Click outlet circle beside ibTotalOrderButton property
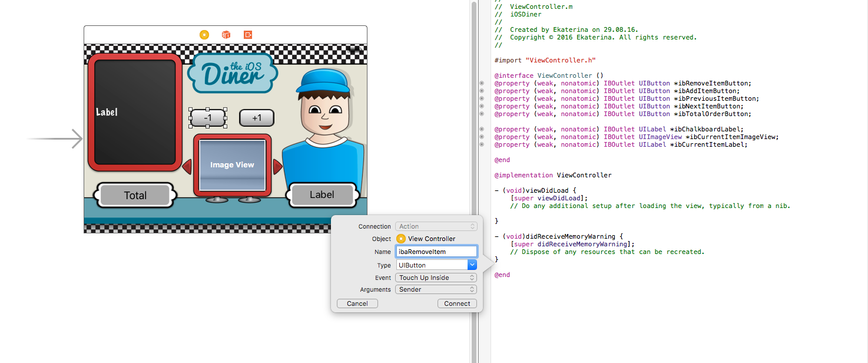 pyautogui.click(x=482, y=114)
